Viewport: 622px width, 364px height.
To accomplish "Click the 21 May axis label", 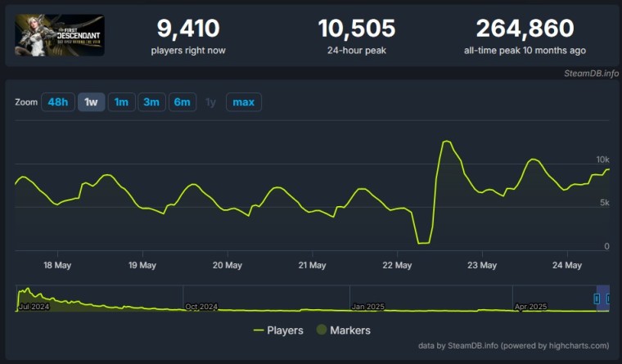I will click(312, 265).
